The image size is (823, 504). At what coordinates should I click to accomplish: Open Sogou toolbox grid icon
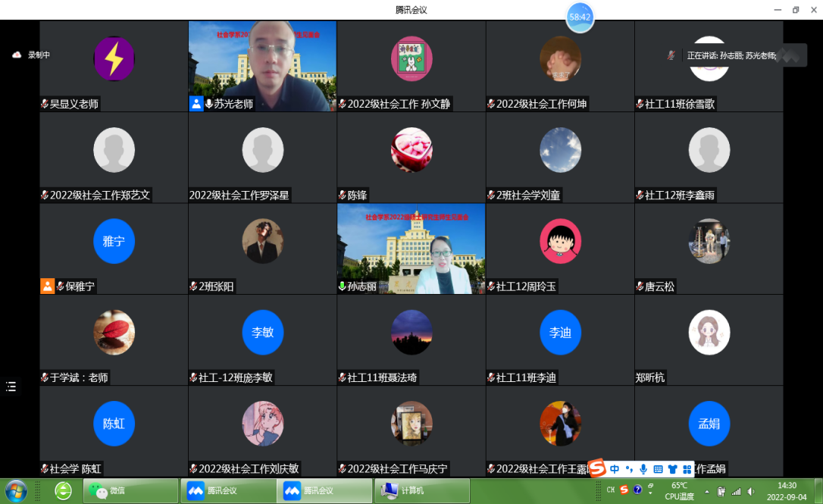click(x=687, y=469)
